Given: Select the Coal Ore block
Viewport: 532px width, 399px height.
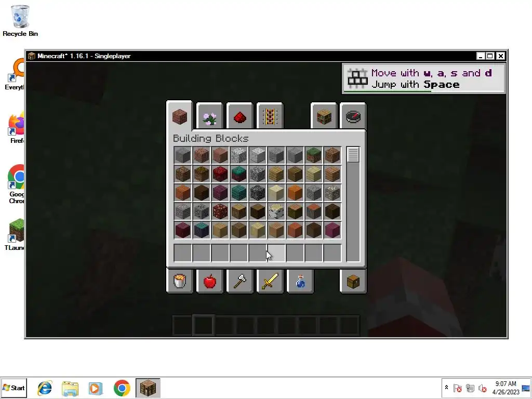Looking at the screenshot, I should [202, 211].
